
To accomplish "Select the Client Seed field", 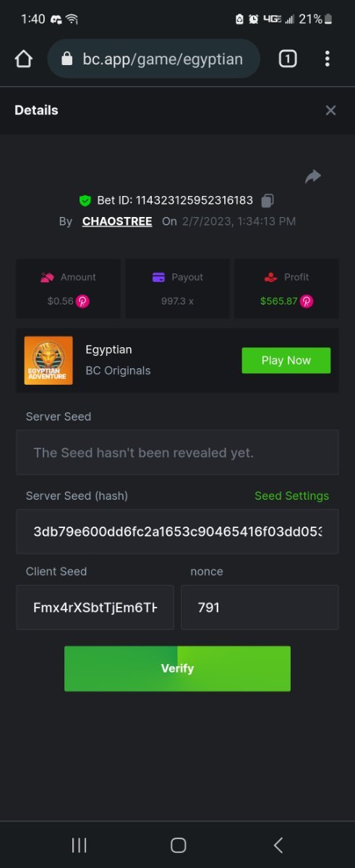I will (95, 608).
